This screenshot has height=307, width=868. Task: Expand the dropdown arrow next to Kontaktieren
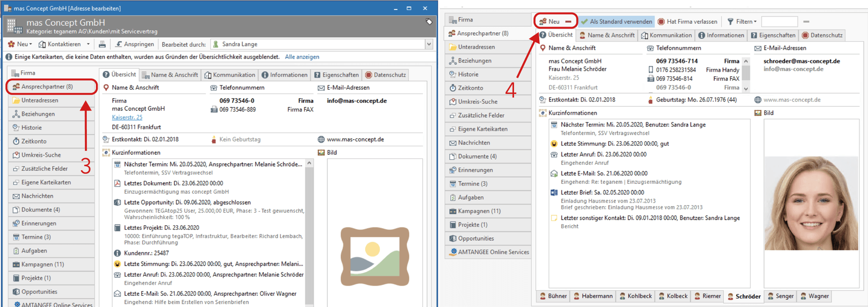(88, 44)
